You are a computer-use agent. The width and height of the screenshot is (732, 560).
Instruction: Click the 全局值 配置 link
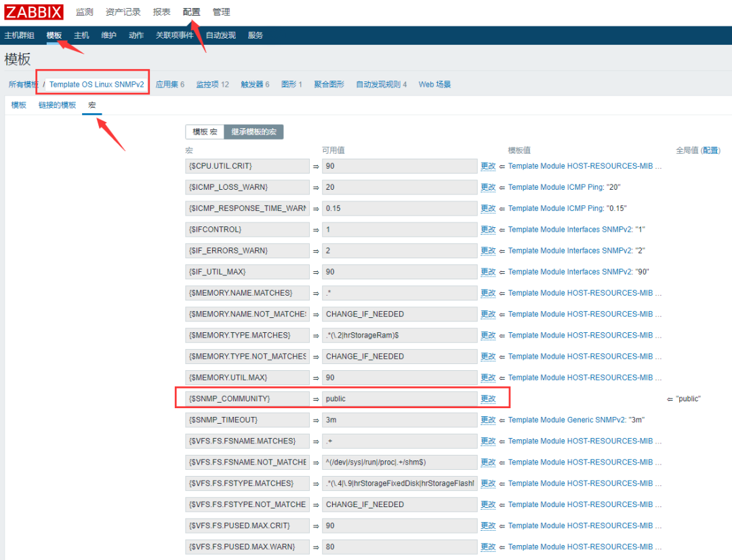(x=711, y=151)
